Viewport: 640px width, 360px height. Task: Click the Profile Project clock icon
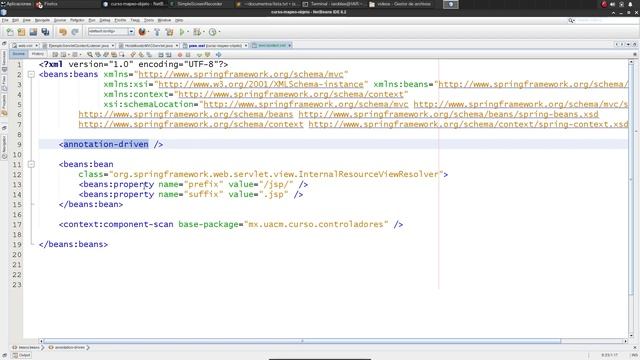(212, 32)
